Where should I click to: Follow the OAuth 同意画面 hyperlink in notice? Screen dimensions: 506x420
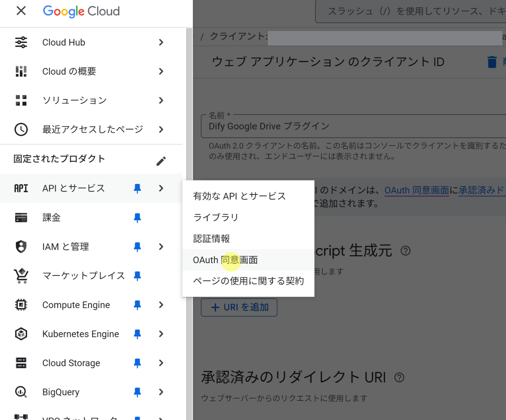pos(417,190)
